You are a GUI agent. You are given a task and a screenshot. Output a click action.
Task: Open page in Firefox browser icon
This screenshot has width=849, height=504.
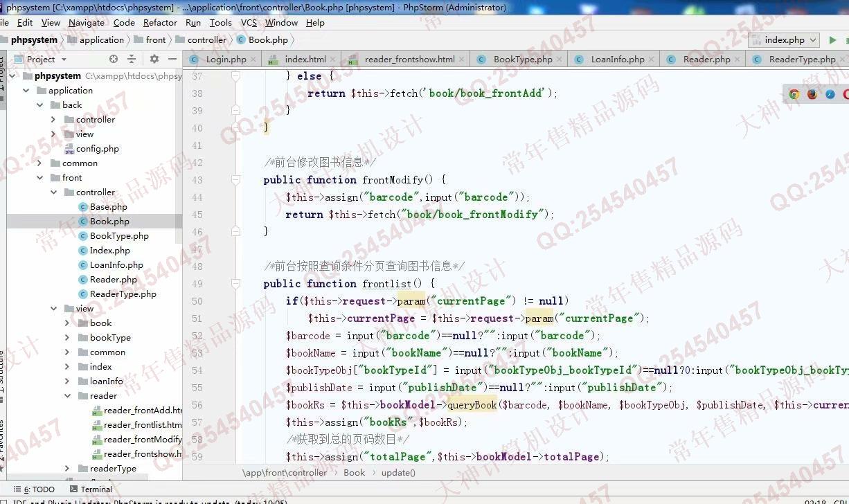tap(812, 94)
